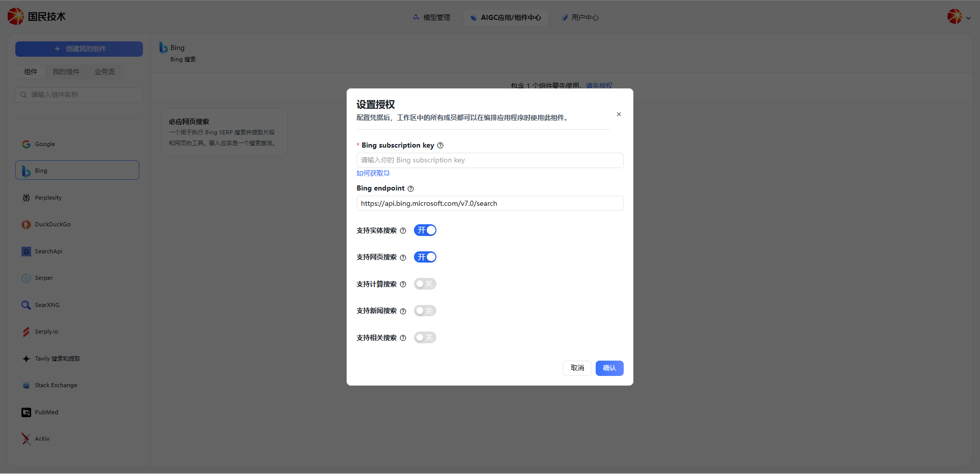Click 确认 button in dialog
This screenshot has height=474, width=980.
click(x=609, y=368)
